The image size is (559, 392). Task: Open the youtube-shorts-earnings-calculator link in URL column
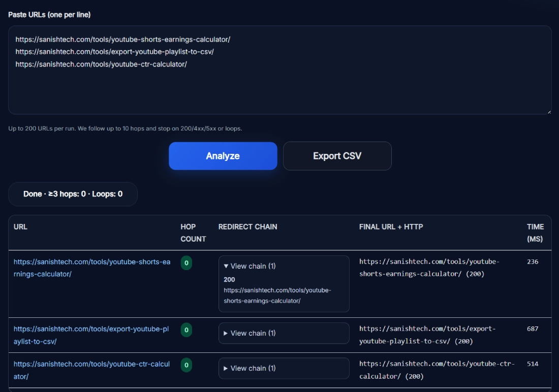click(91, 262)
